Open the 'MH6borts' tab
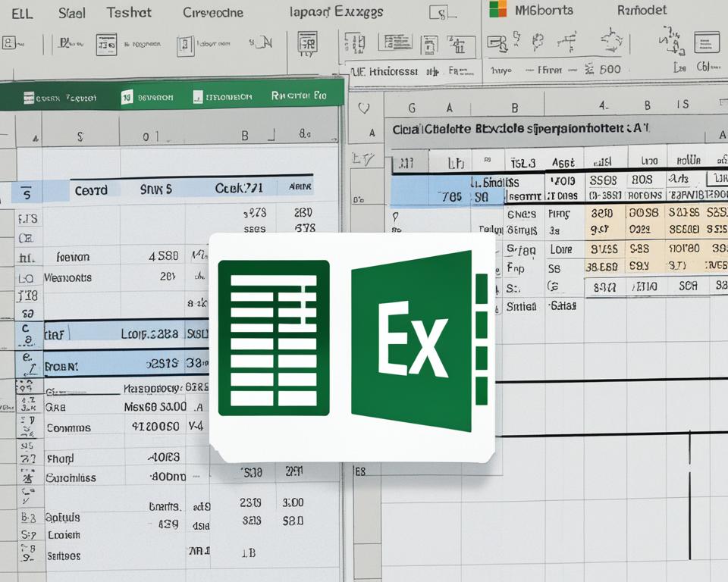The width and height of the screenshot is (728, 582). (x=544, y=10)
